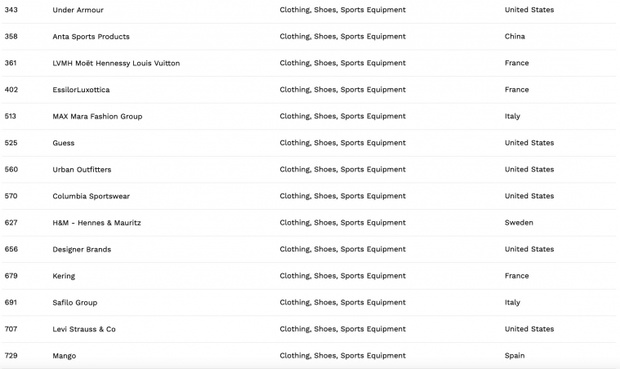
Task: Click rank number 513
Action: click(x=10, y=116)
